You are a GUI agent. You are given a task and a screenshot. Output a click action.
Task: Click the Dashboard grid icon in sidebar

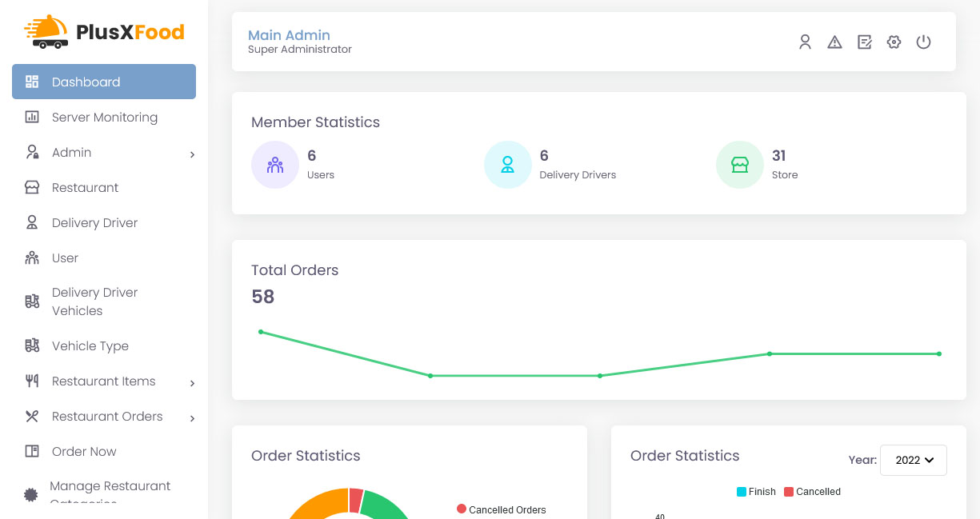tap(32, 82)
